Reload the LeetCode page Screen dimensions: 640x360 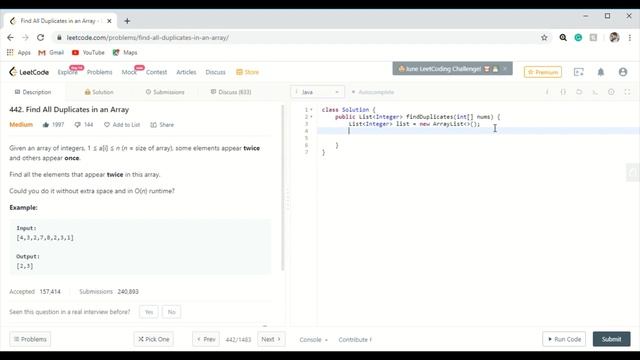pyautogui.click(x=40, y=38)
